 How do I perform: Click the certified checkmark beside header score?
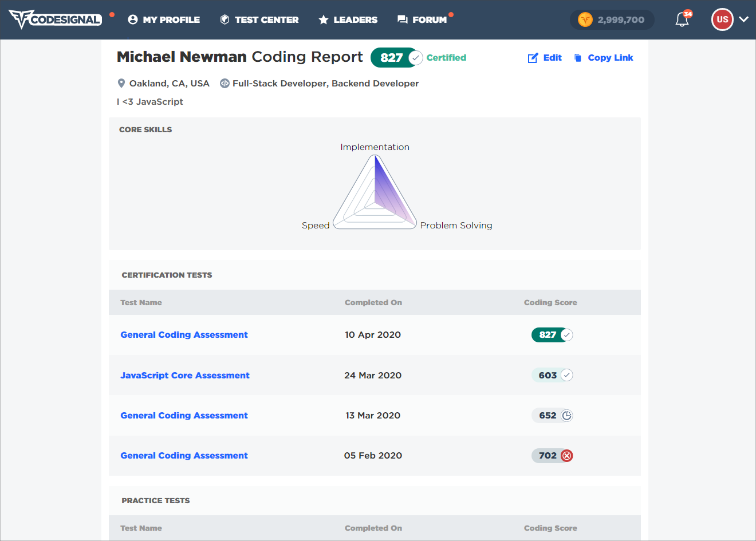click(416, 58)
